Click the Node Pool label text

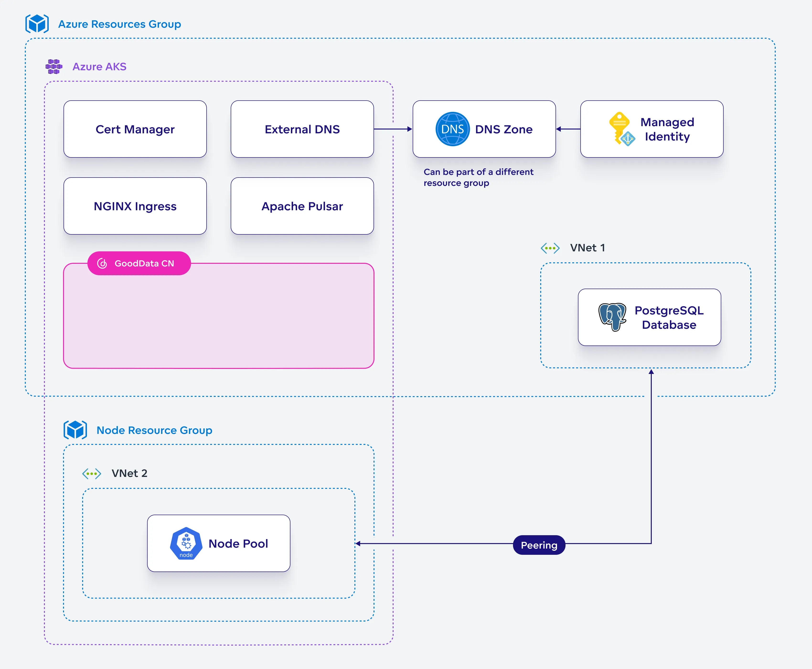coord(238,544)
